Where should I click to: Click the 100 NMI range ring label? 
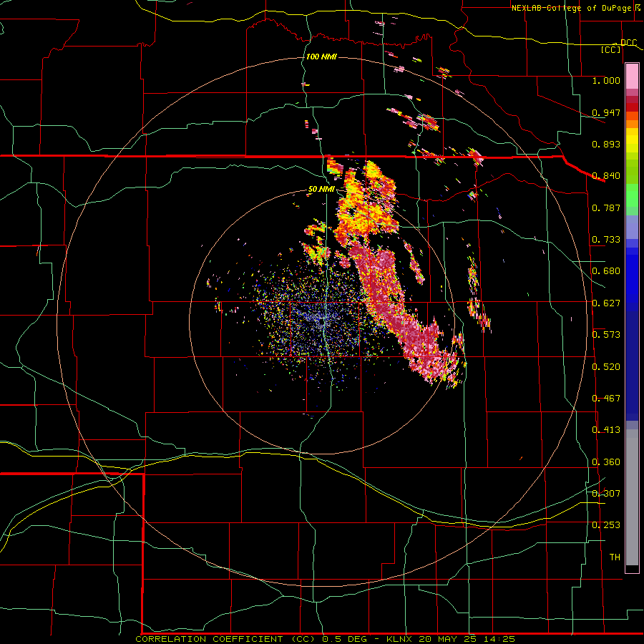coord(321,57)
